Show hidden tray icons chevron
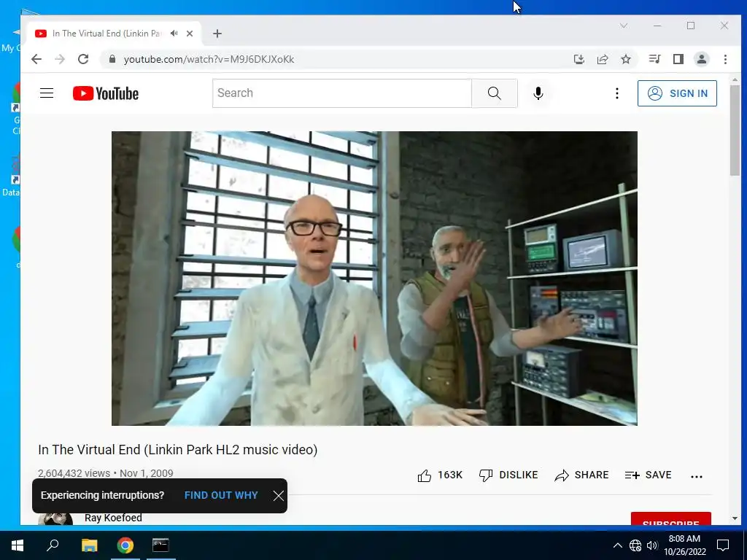 617,545
